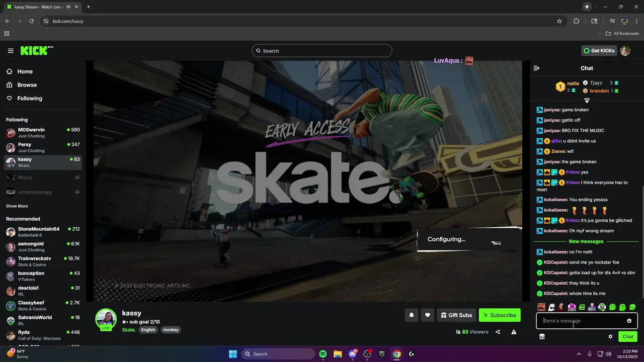644x362 pixels.
Task: Toggle stream notifications bell
Action: (x=411, y=315)
